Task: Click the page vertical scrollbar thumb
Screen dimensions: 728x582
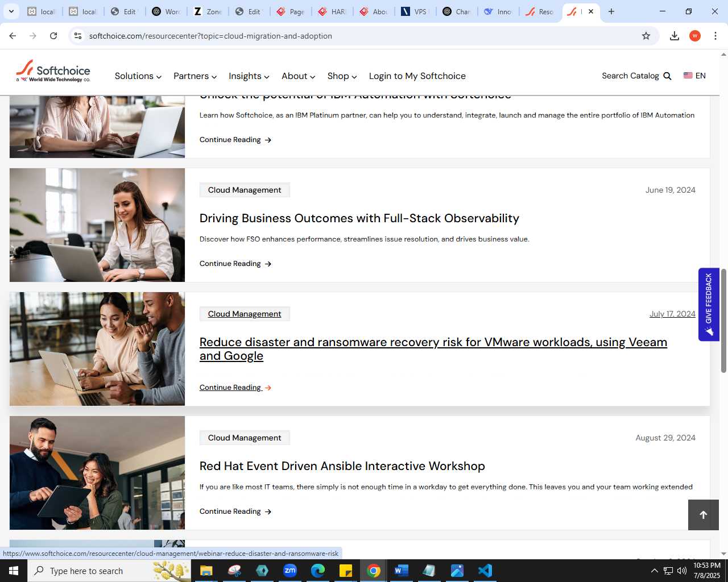Action: [x=723, y=321]
